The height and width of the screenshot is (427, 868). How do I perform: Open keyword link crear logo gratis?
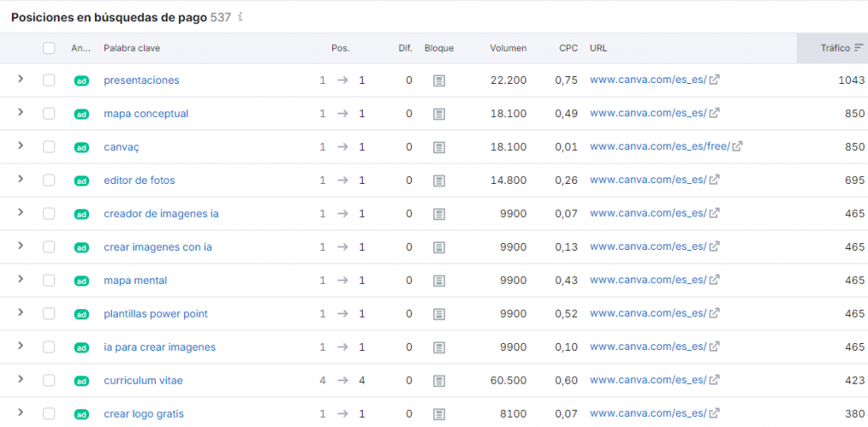pos(144,413)
